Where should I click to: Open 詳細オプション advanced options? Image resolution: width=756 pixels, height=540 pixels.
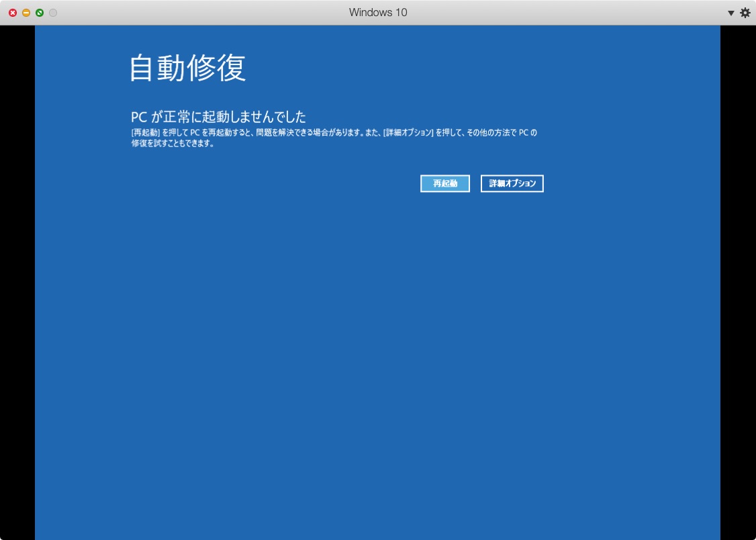[512, 184]
